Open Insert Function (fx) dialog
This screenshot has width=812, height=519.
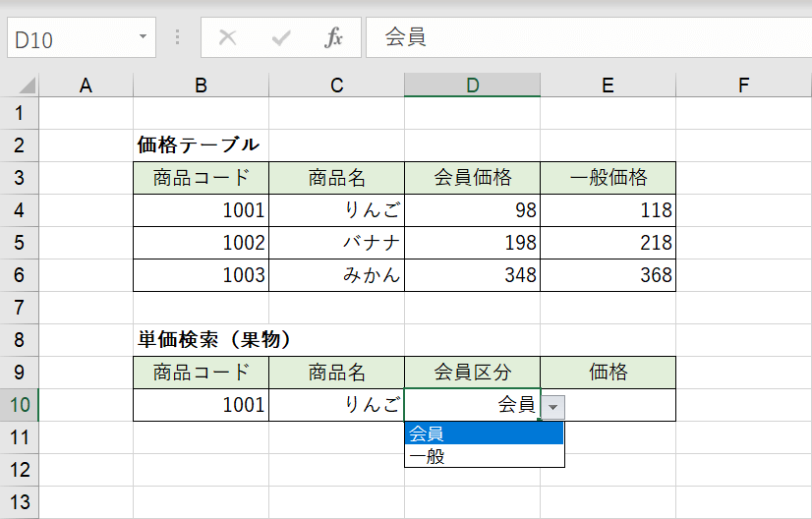pos(333,37)
